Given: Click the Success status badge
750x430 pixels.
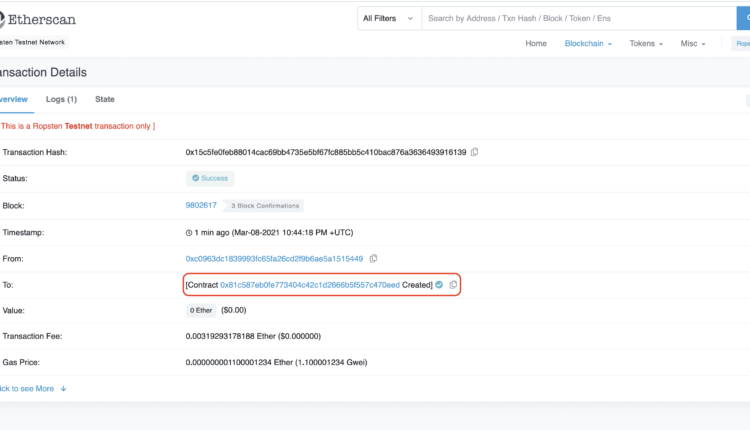Looking at the screenshot, I should click(x=209, y=178).
